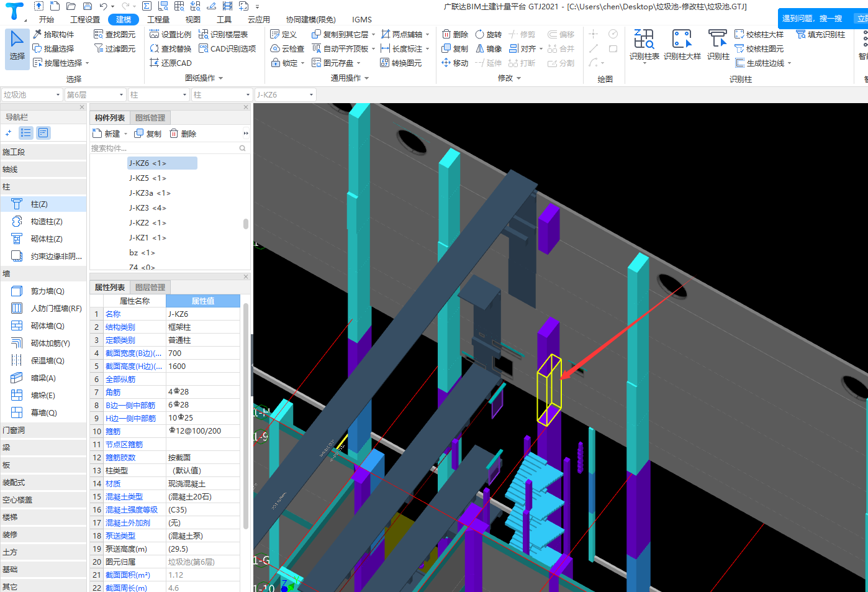The image size is (868, 592).
Task: Click 遇到问题,搜一搜 help search
Action: pyautogui.click(x=812, y=19)
